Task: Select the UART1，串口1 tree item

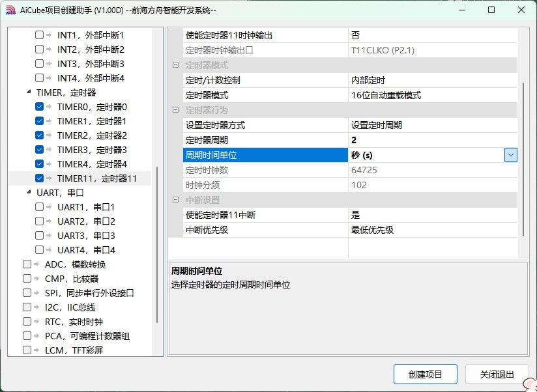Action: click(x=85, y=207)
